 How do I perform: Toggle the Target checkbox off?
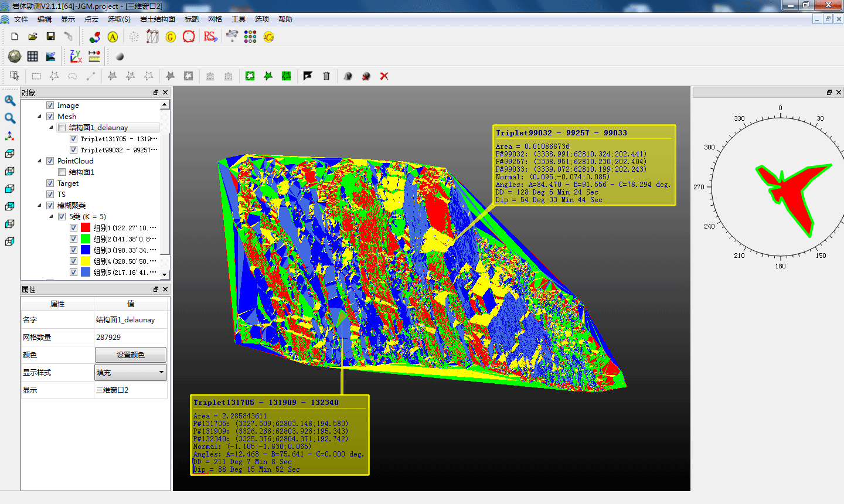click(x=50, y=183)
